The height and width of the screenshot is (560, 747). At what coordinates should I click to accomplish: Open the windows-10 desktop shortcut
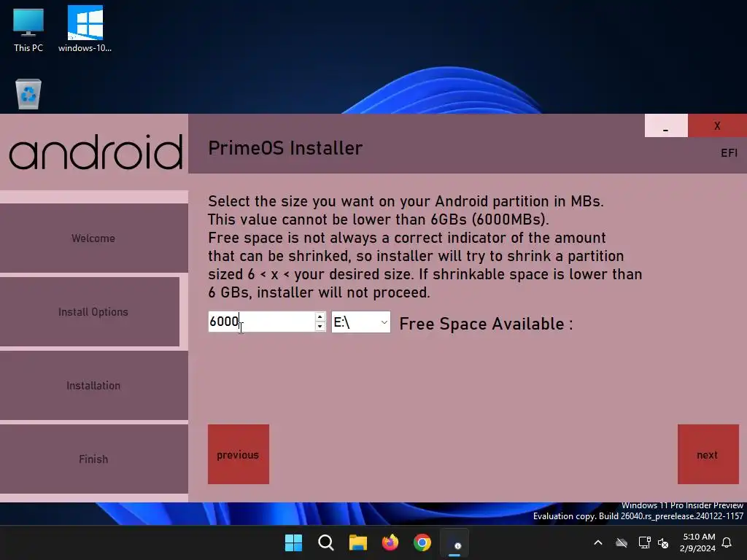[x=85, y=29]
